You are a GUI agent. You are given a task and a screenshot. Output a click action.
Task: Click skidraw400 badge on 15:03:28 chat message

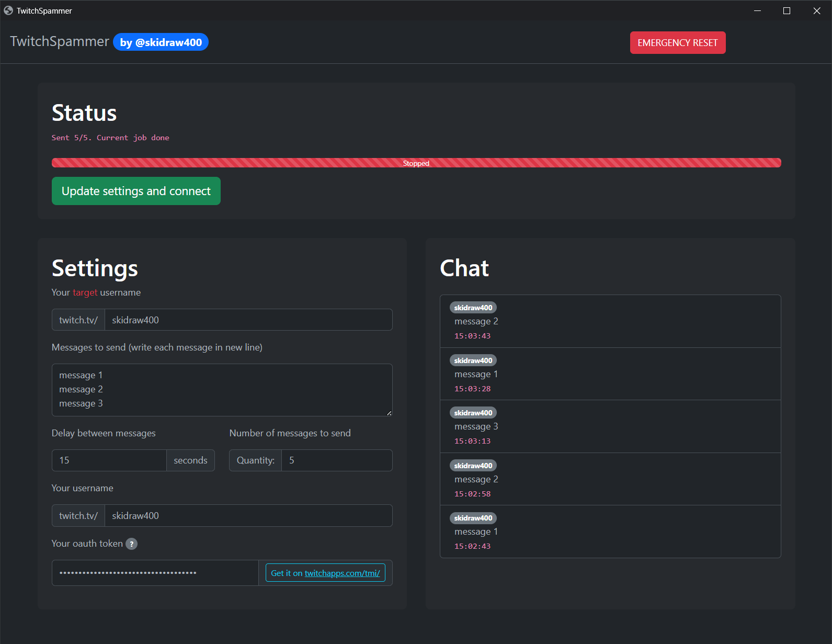[473, 360]
